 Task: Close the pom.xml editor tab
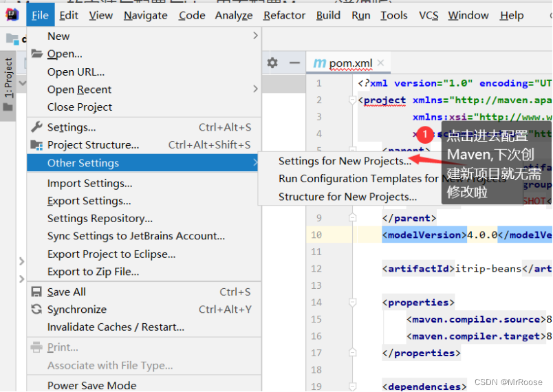pyautogui.click(x=380, y=63)
